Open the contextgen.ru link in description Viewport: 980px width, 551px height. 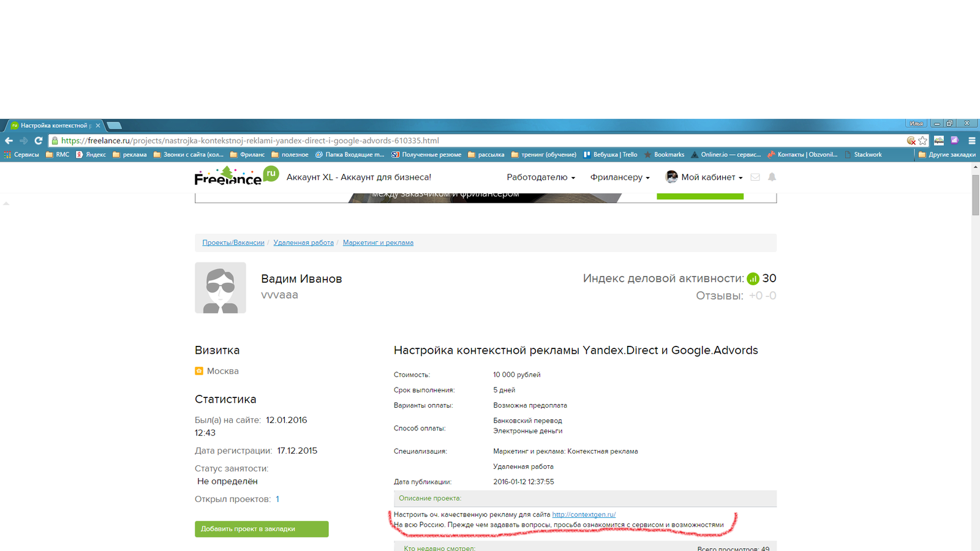[584, 515]
